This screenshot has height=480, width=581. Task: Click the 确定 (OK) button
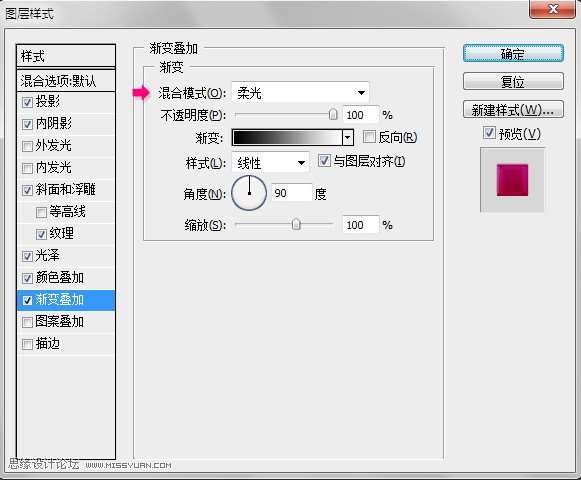click(513, 54)
